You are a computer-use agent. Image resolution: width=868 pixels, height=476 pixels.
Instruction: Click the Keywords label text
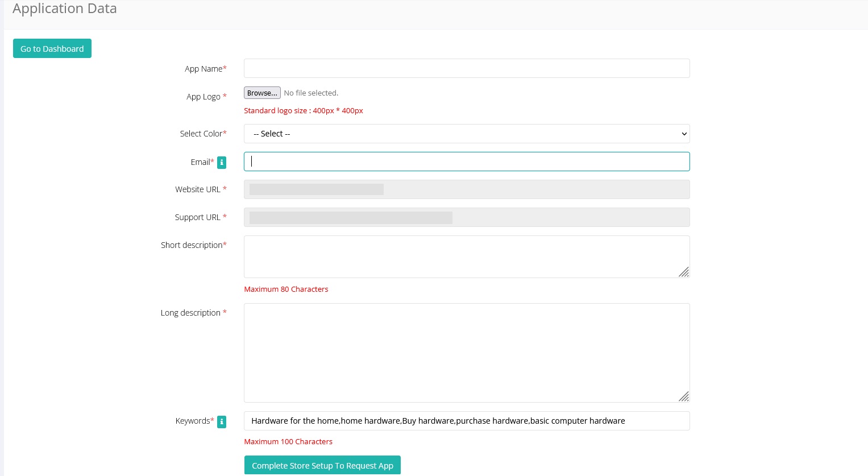click(x=193, y=421)
